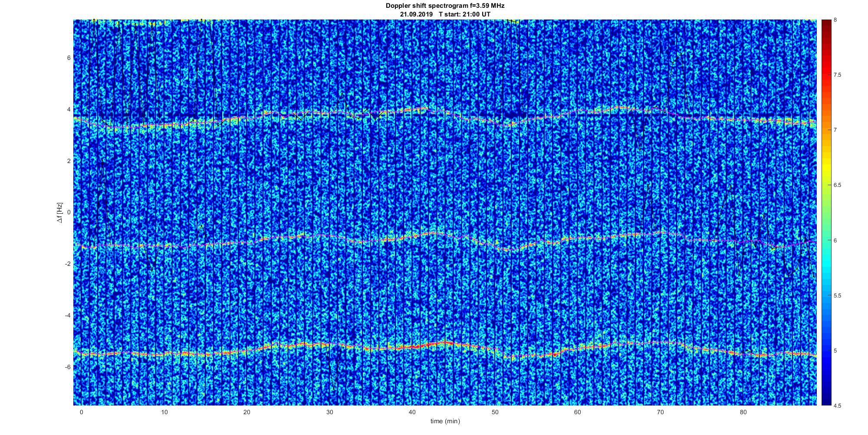Click the y-axis tick label '-6'

tap(68, 367)
